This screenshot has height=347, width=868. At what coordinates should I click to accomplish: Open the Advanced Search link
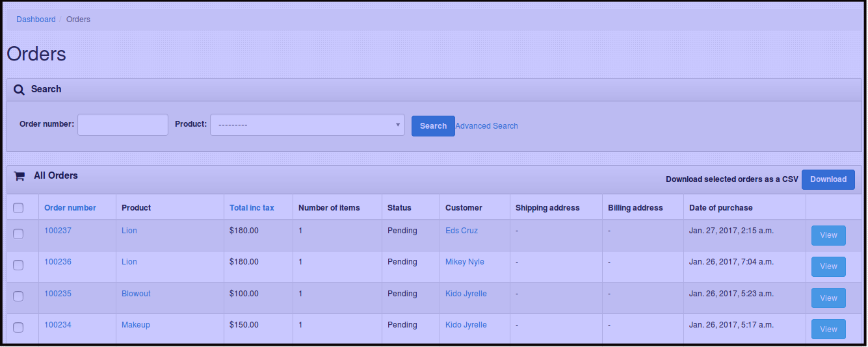pos(486,126)
